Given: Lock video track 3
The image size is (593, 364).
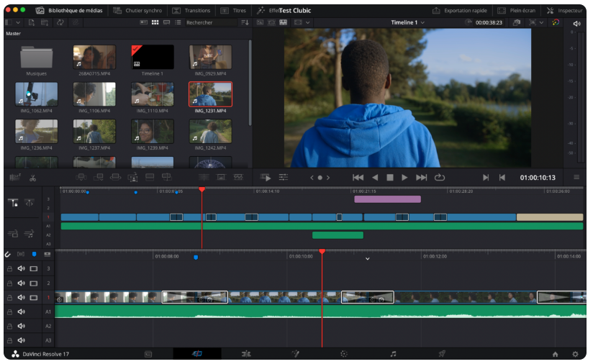Looking at the screenshot, I should pyautogui.click(x=9, y=268).
